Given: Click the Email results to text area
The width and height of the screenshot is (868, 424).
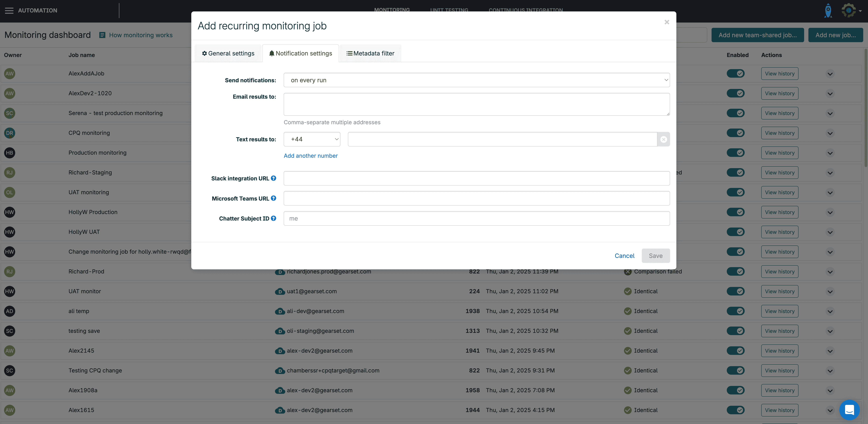Looking at the screenshot, I should tap(477, 104).
